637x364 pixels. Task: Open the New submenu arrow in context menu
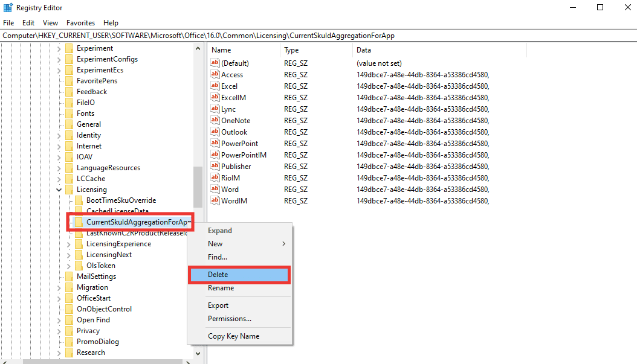point(283,243)
